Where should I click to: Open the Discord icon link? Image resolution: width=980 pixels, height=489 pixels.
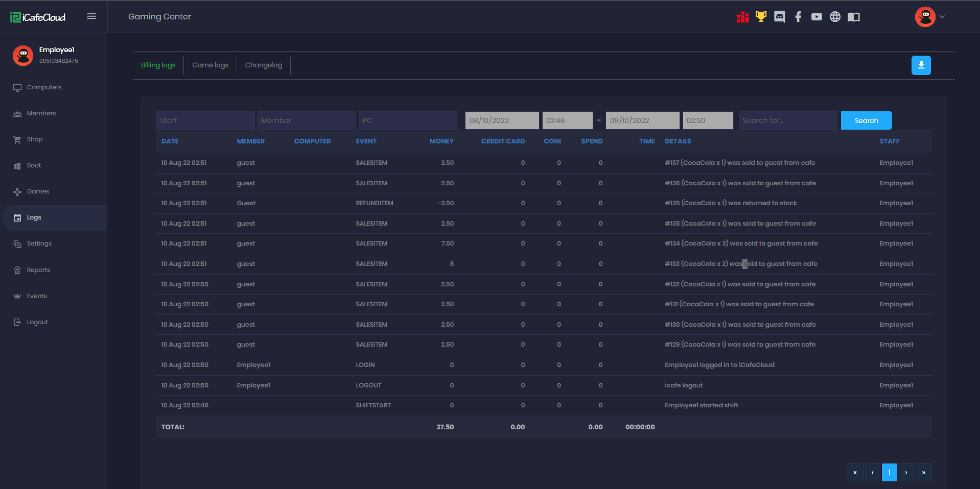[779, 17]
